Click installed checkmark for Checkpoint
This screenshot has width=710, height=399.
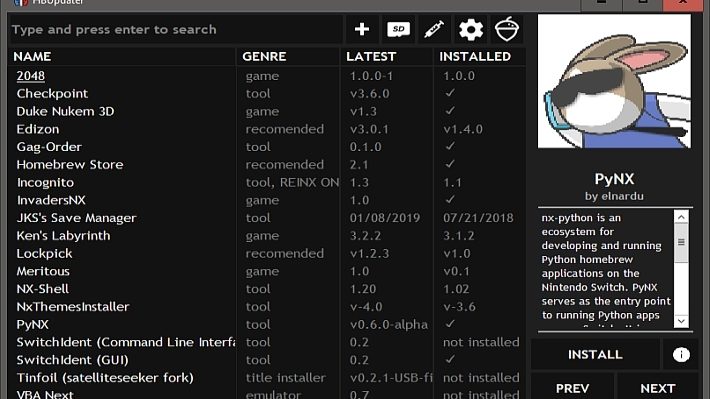tap(450, 93)
